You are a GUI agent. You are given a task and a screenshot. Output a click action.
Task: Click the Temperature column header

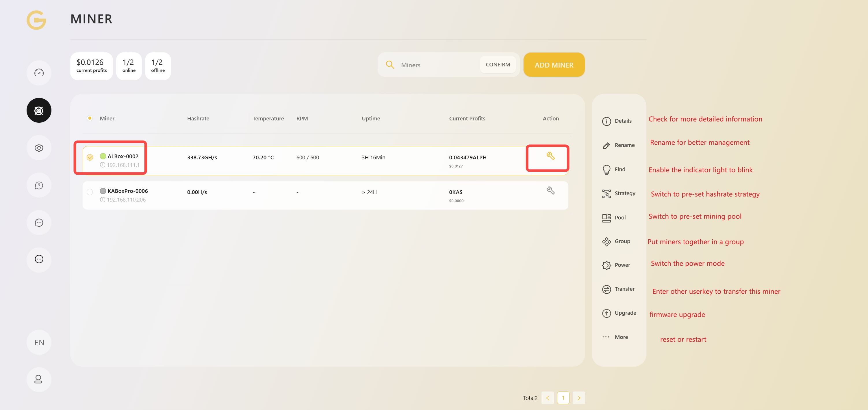point(268,118)
